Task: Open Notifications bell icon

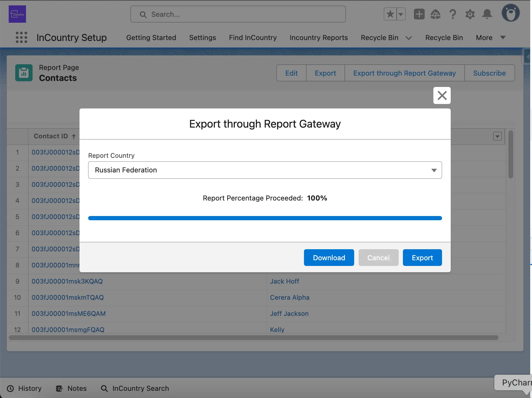Action: click(x=487, y=14)
